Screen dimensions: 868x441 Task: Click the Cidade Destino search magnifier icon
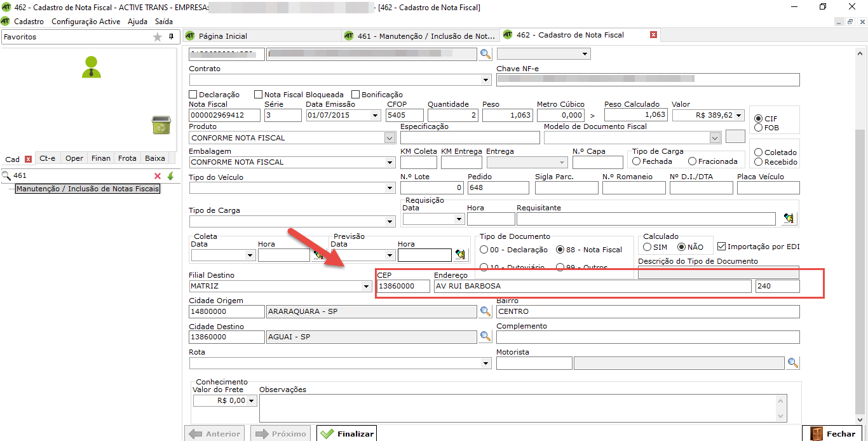485,337
